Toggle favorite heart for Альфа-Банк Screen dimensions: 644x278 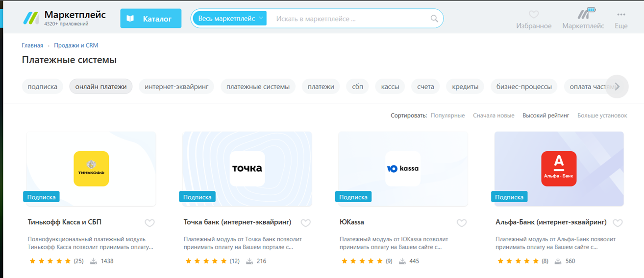click(x=618, y=223)
